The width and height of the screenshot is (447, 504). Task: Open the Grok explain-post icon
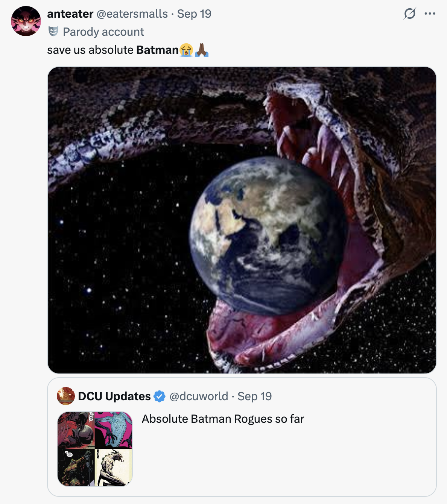tap(409, 14)
